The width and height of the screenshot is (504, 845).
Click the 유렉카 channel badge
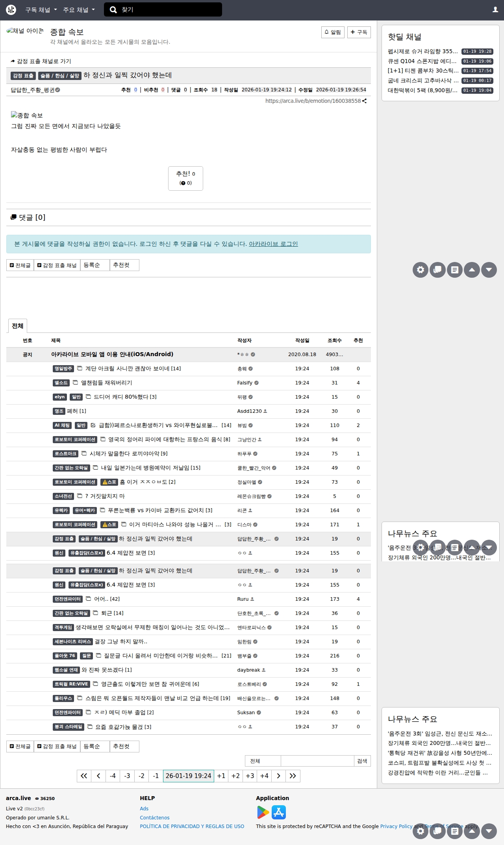click(61, 511)
